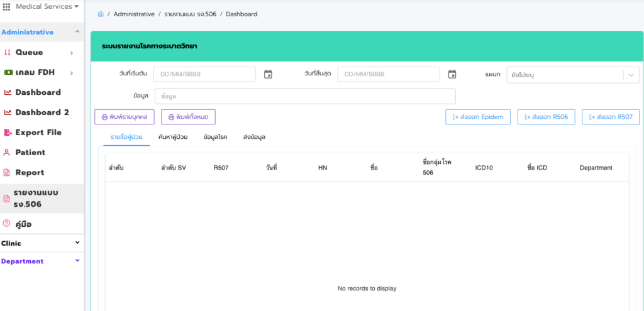This screenshot has height=311, width=644.
Task: Open the คู่มือ help manual item
Action: coord(23,223)
